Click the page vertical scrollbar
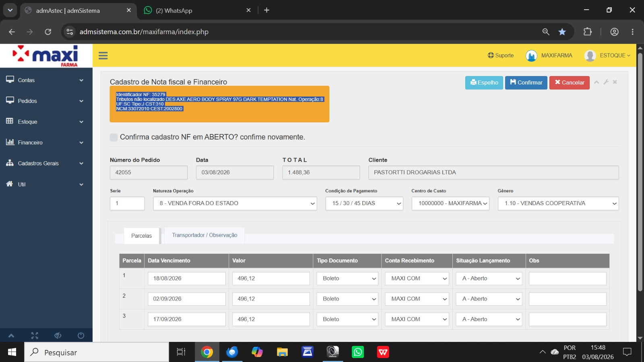Screen dimensions: 644x362 [x=640, y=173]
